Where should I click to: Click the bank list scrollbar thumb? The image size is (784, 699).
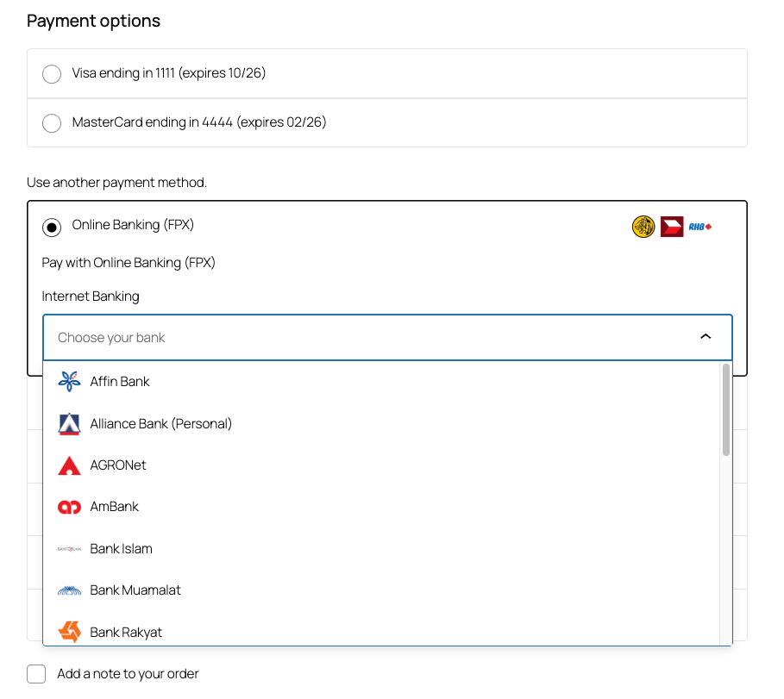(726, 409)
